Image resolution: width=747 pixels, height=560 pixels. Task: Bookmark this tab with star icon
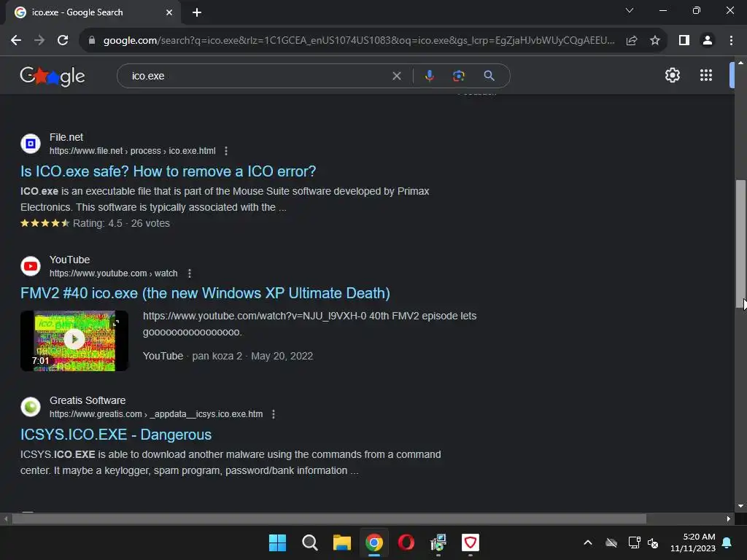tap(655, 41)
